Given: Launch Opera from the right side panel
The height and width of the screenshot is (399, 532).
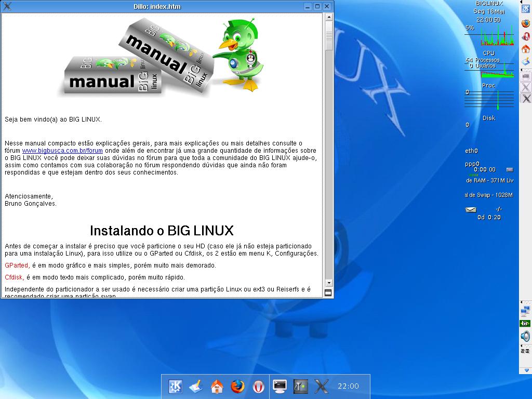Looking at the screenshot, I should (x=526, y=36).
